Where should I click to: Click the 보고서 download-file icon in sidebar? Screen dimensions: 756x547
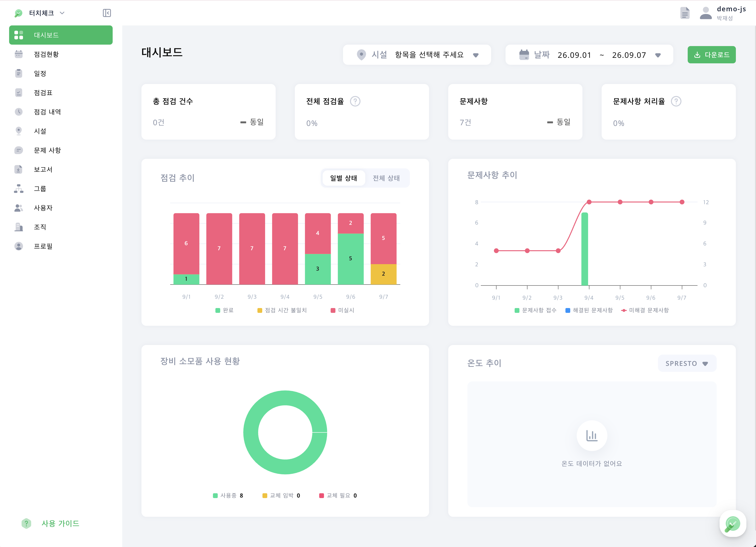click(19, 169)
